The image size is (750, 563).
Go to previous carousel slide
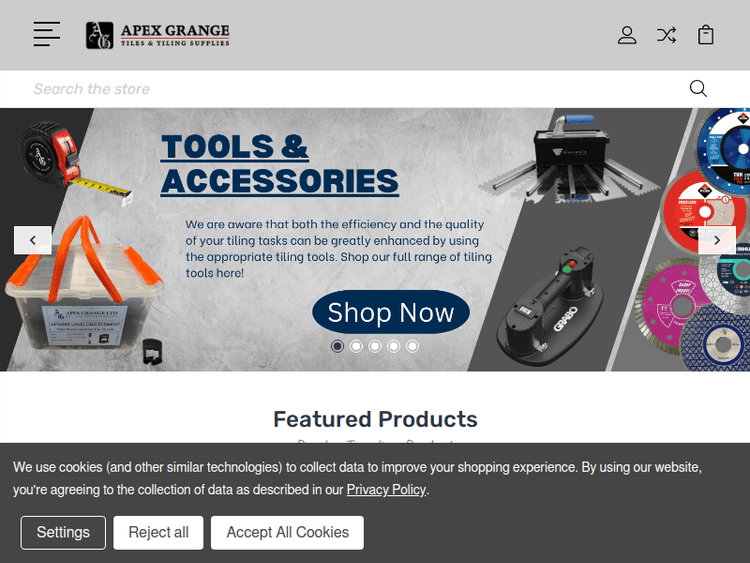click(33, 240)
